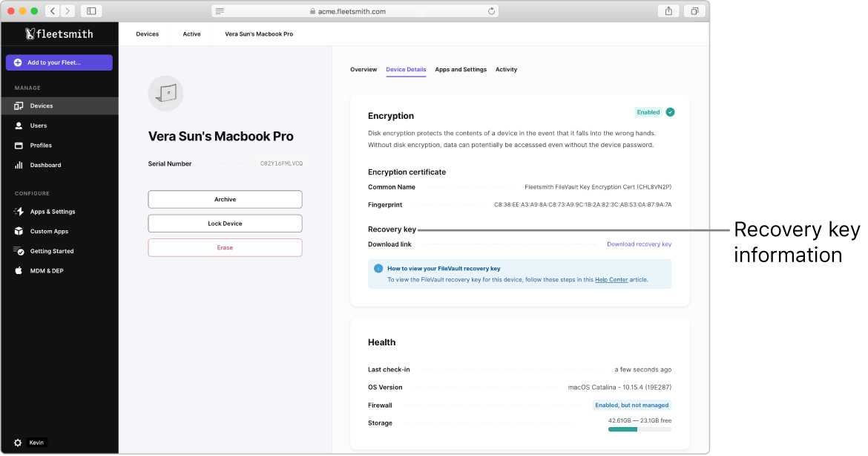Open Custom Apps box icon

[19, 232]
